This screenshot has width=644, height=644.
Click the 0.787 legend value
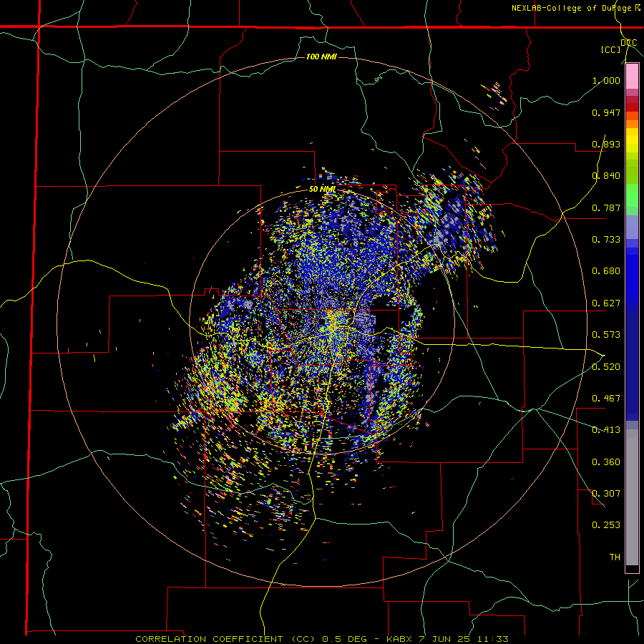(x=606, y=208)
